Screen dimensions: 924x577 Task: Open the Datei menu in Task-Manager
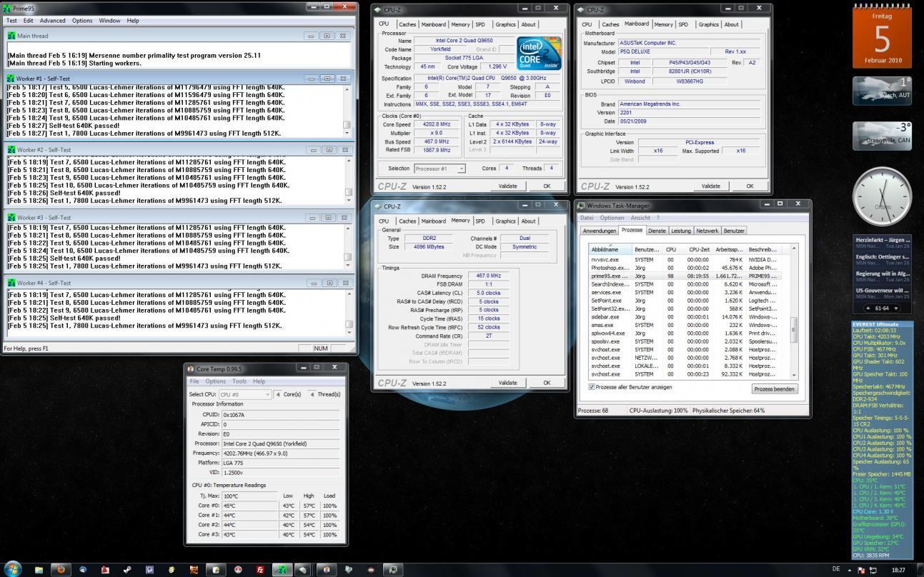click(x=587, y=218)
